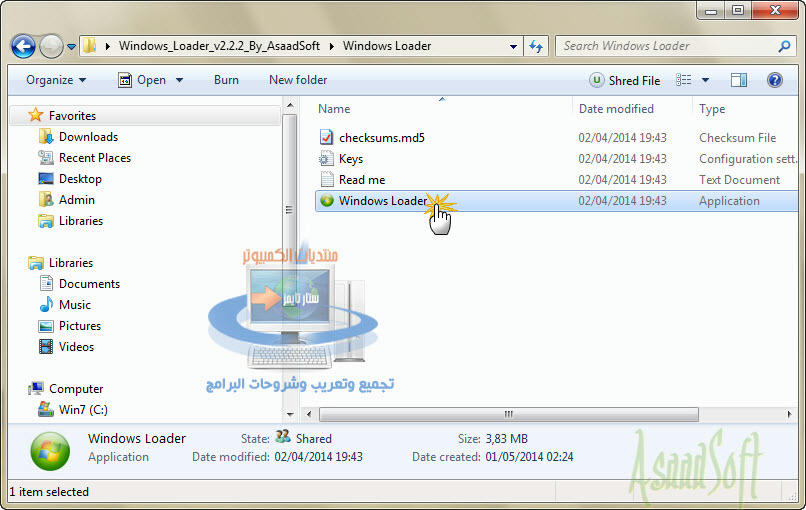Click Libraries under Favorites
This screenshot has height=510, width=806.
(x=81, y=221)
